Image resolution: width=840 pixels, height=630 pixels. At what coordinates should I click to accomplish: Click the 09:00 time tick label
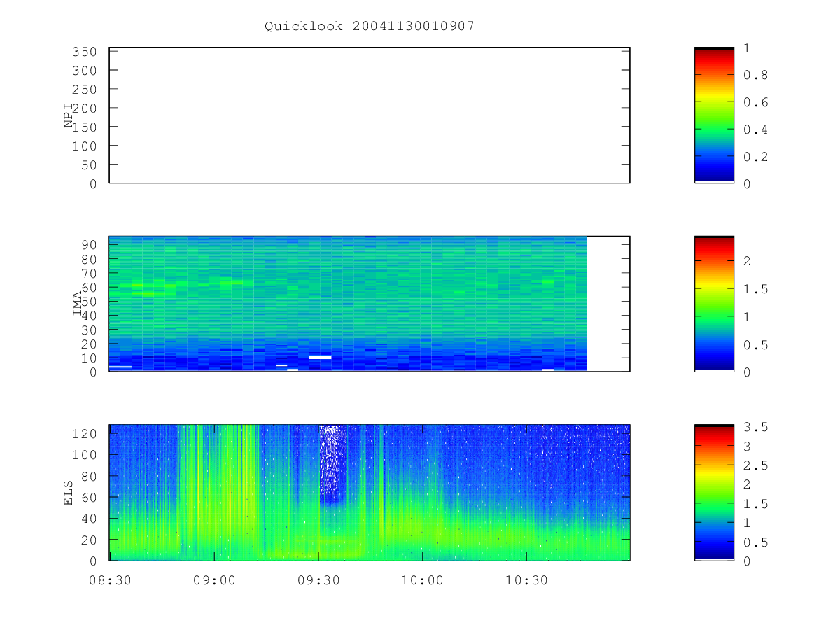[x=213, y=580]
